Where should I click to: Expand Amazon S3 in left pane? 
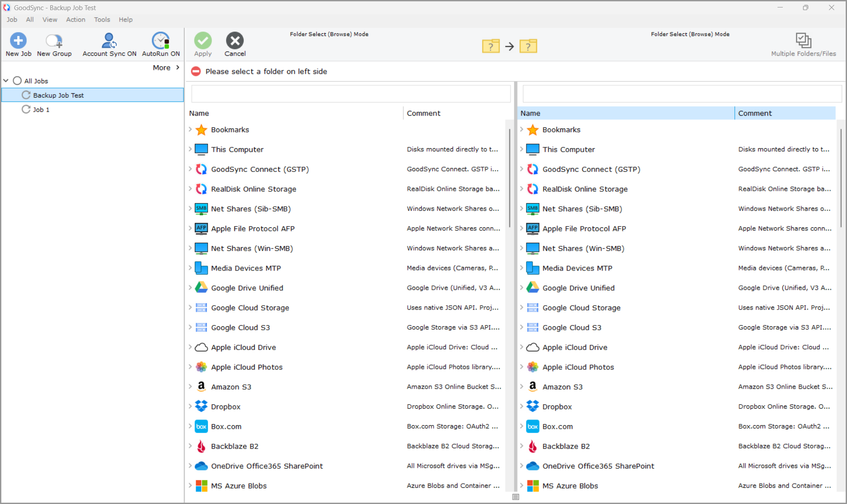tap(190, 387)
